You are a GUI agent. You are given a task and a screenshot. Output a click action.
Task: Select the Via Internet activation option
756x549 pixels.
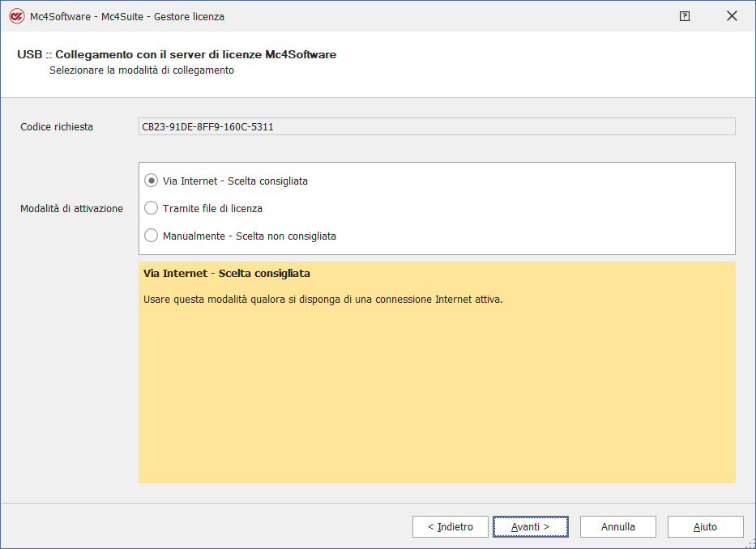click(x=151, y=181)
